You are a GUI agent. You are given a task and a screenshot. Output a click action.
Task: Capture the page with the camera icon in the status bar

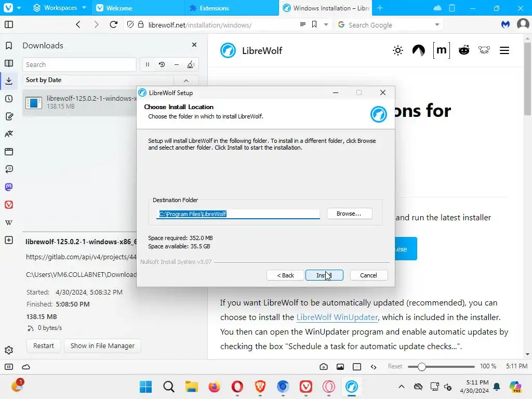pos(323,367)
